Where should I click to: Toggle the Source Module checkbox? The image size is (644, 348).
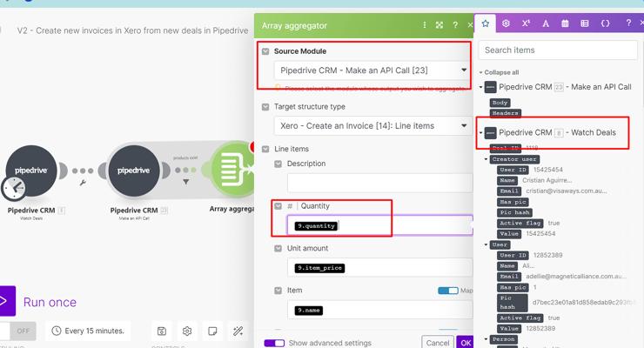pyautogui.click(x=265, y=51)
